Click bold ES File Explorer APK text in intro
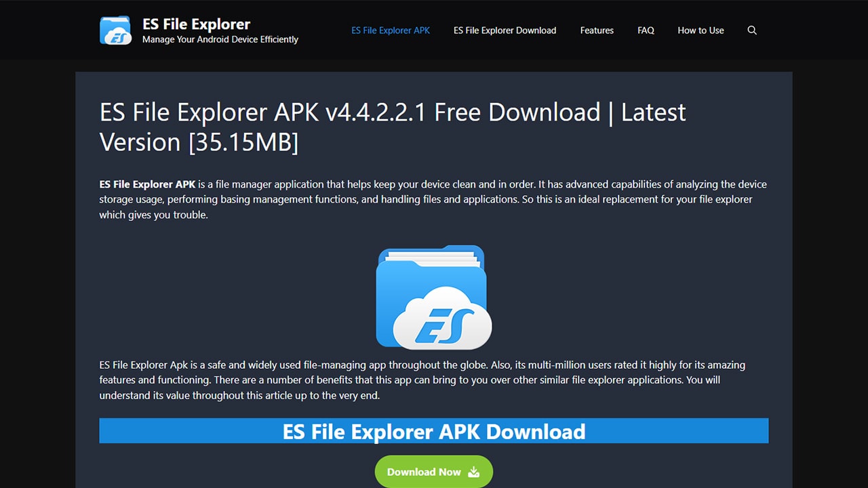868x488 pixels. [147, 184]
